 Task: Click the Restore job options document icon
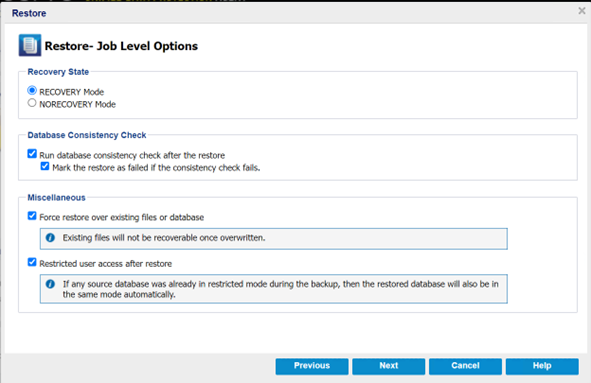(x=30, y=45)
